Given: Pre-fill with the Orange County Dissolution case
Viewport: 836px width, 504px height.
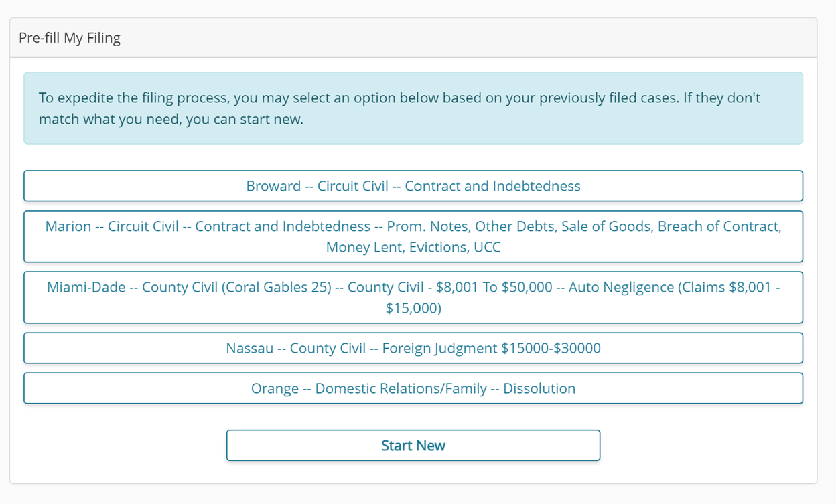Looking at the screenshot, I should (x=413, y=388).
